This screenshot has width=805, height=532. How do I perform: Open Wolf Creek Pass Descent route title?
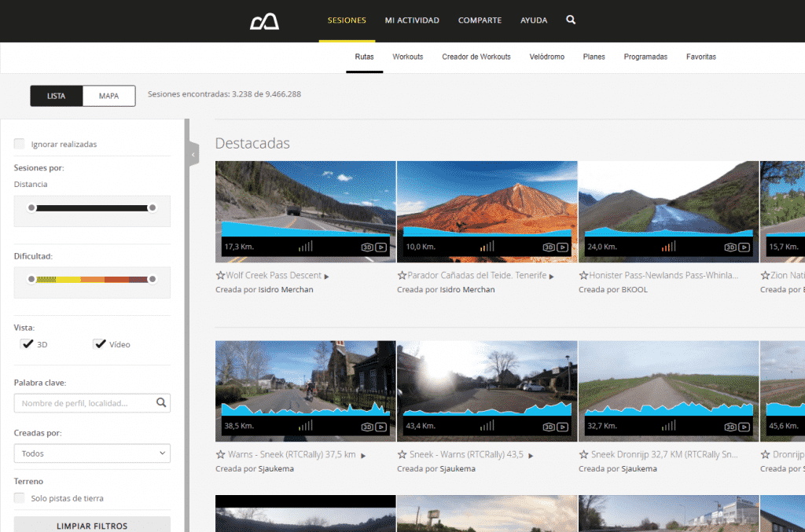[274, 276]
